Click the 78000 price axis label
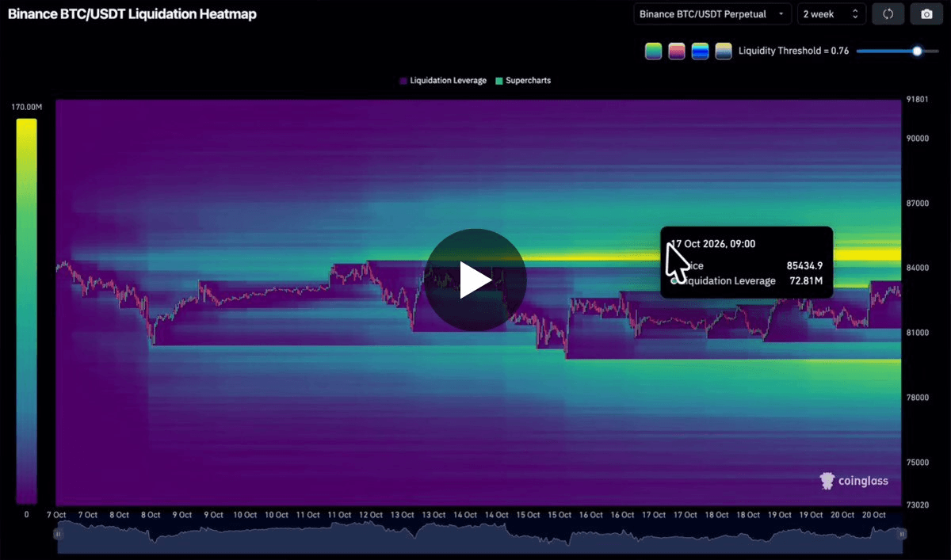The width and height of the screenshot is (951, 560). click(x=918, y=398)
